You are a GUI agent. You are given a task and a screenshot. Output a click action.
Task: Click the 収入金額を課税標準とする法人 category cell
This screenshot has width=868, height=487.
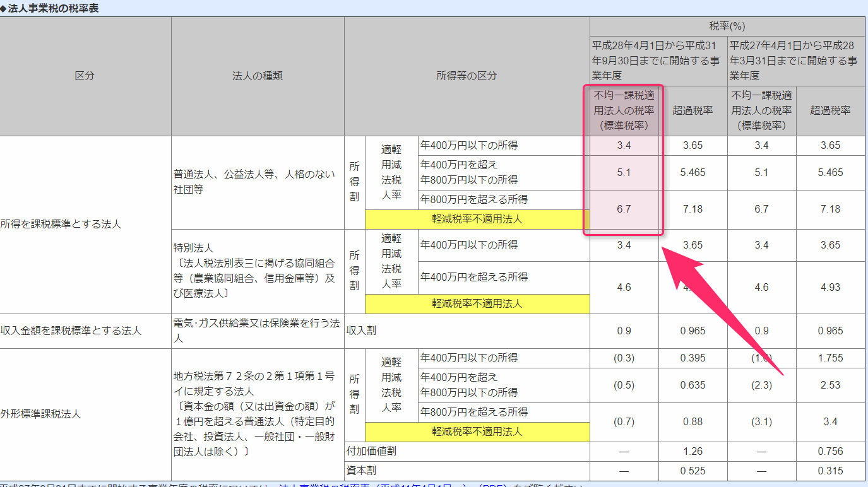click(x=71, y=331)
